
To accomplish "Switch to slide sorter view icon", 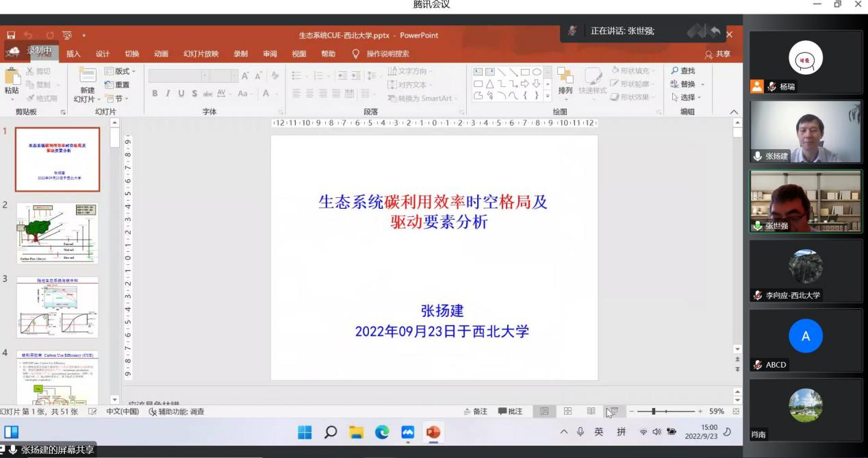I will (x=567, y=411).
